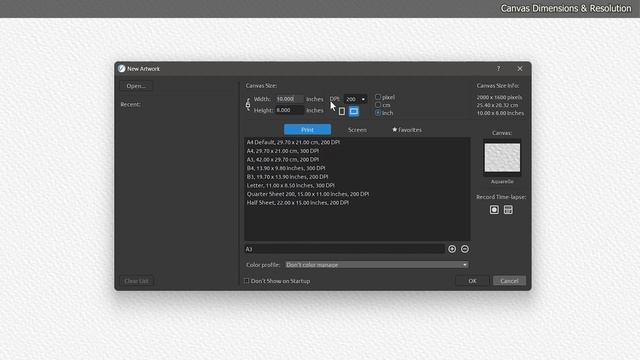
Task: Click the Clear List button
Action: 136,281
